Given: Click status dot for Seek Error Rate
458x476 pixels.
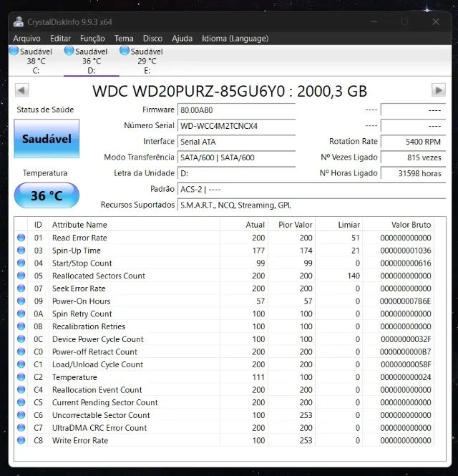Looking at the screenshot, I should click(x=21, y=288).
